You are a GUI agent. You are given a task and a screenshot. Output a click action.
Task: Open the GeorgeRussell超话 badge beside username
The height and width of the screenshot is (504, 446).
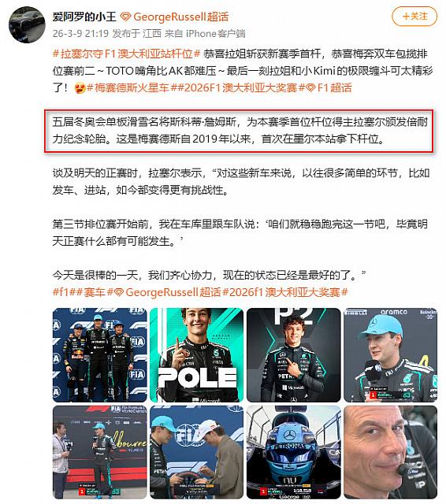[175, 17]
